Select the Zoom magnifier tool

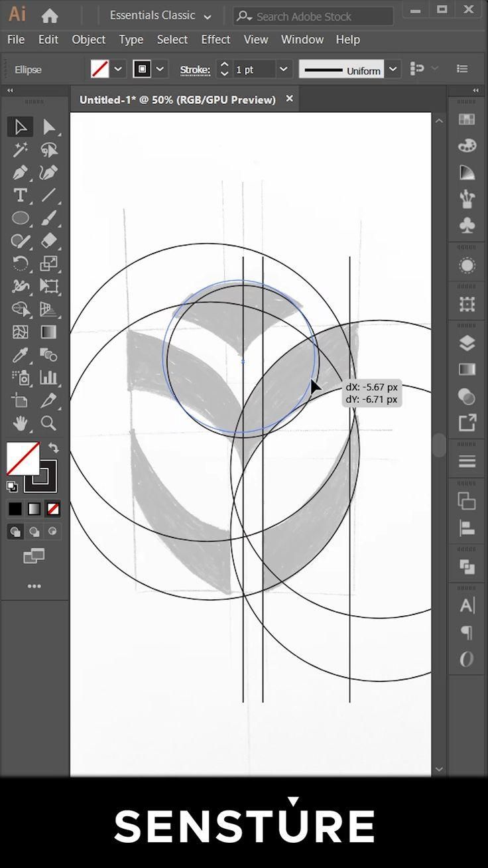49,423
